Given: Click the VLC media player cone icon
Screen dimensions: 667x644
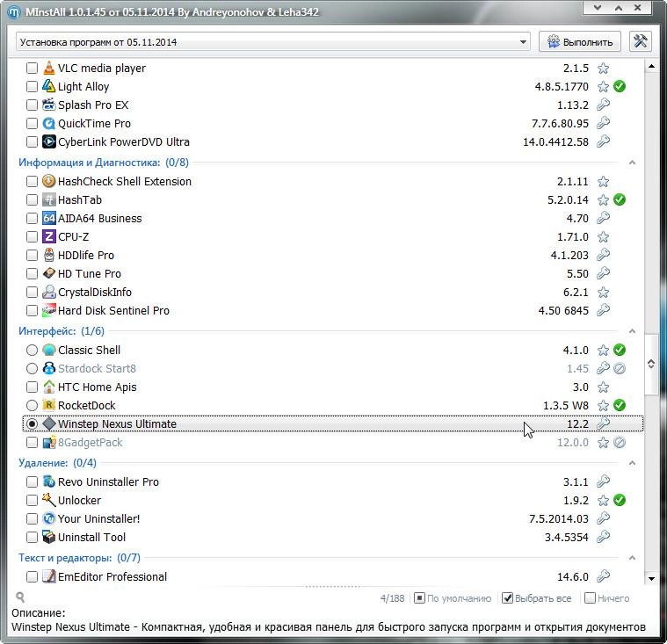Looking at the screenshot, I should click(x=49, y=68).
